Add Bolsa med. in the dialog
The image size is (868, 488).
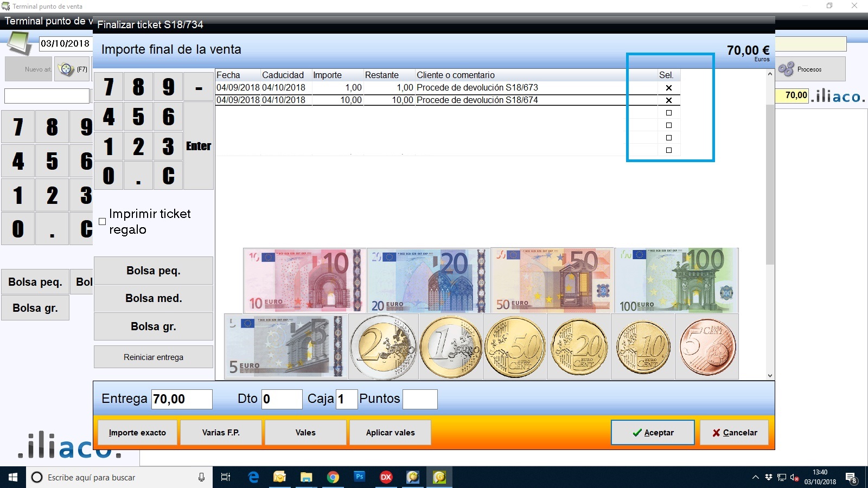[154, 298]
